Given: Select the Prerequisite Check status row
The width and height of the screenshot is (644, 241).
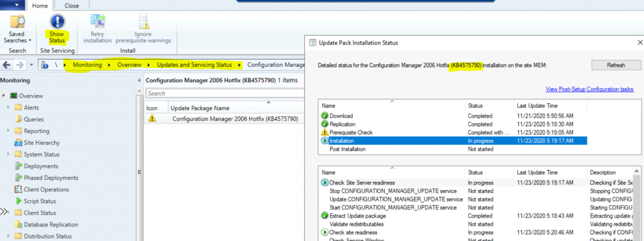Looking at the screenshot, I should pyautogui.click(x=452, y=132).
